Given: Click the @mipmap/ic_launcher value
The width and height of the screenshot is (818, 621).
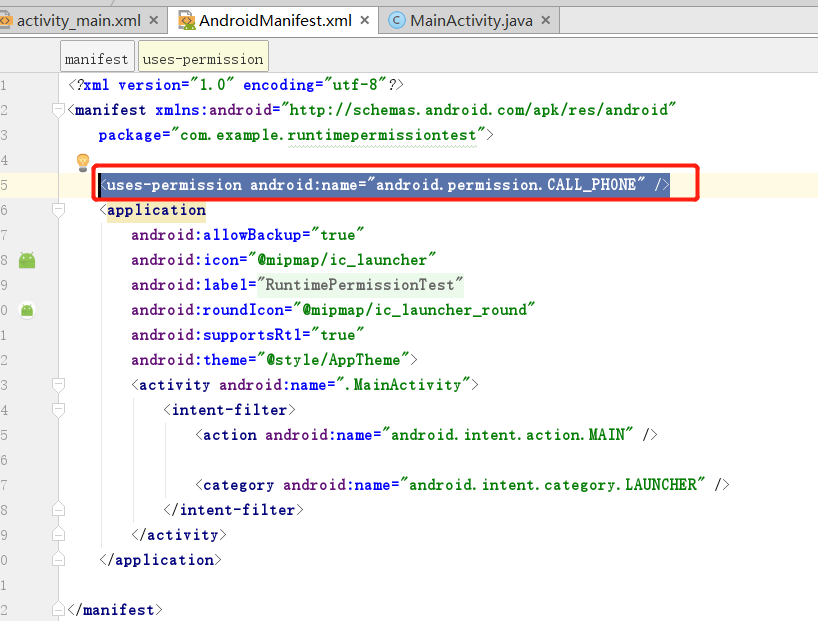Looking at the screenshot, I should [x=342, y=260].
